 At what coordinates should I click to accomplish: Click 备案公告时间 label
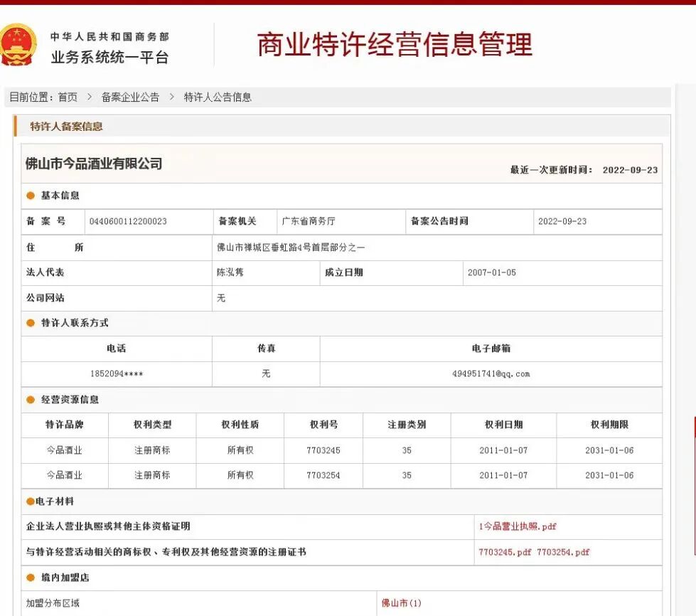(x=439, y=221)
